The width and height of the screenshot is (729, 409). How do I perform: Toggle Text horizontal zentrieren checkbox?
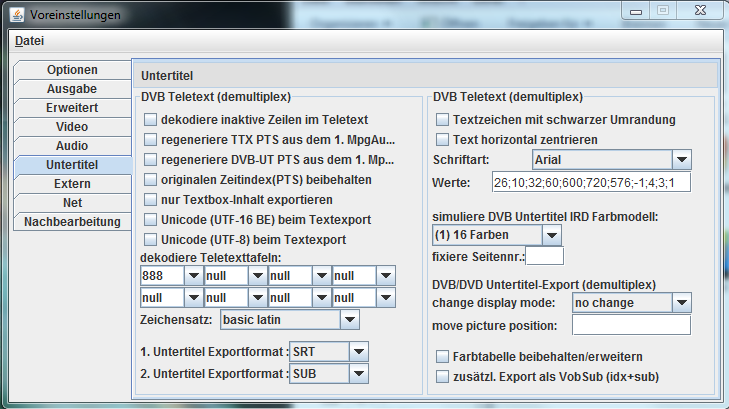(x=443, y=140)
